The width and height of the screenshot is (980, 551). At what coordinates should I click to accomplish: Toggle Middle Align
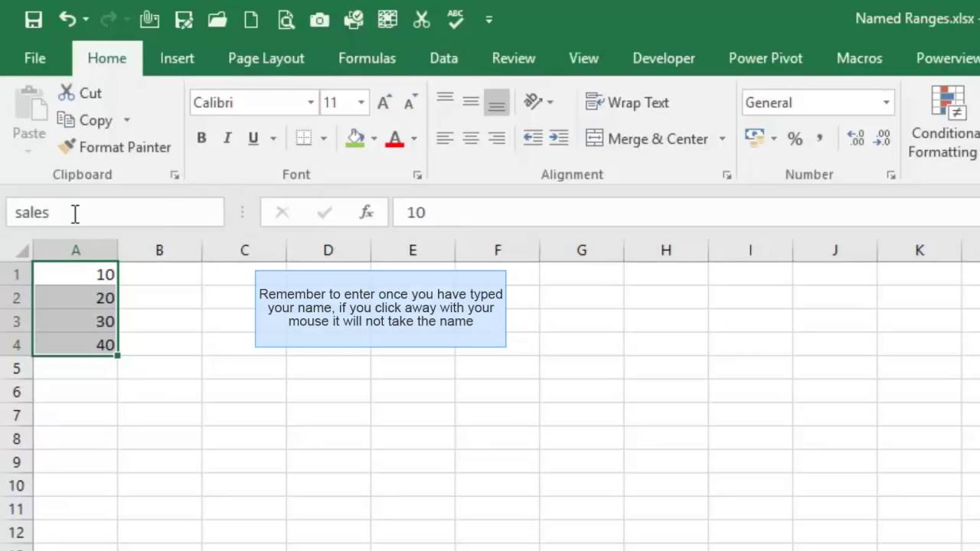(471, 101)
